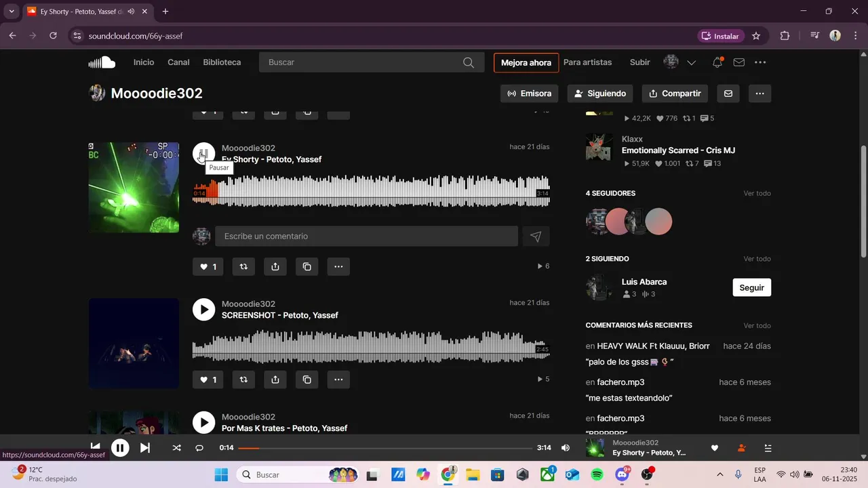
Task: Open more options for SCREENSHOT track
Action: (x=338, y=380)
